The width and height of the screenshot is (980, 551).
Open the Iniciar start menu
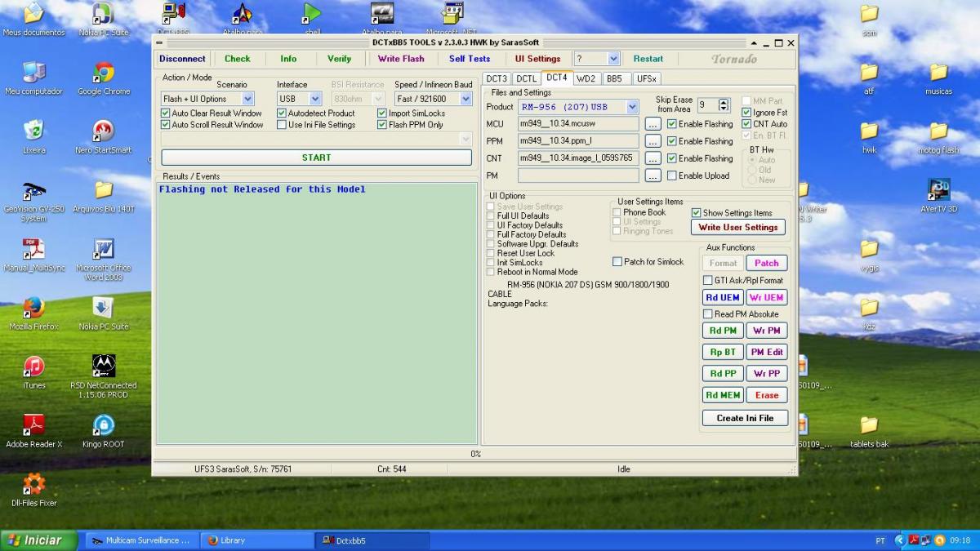38,540
